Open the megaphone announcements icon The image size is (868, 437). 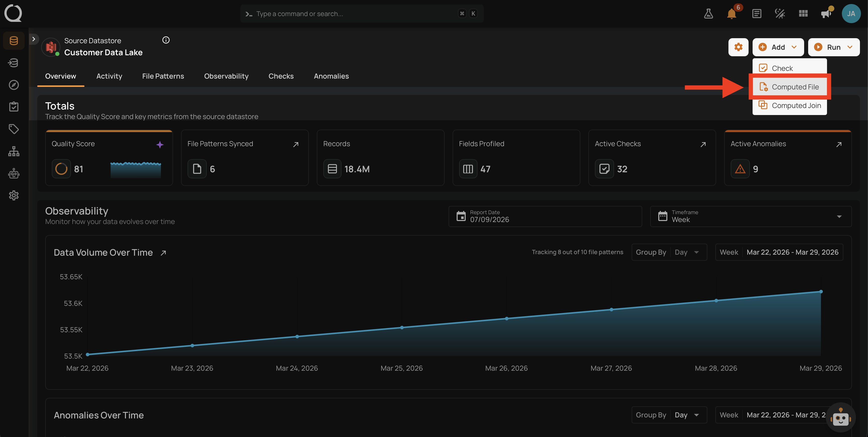click(826, 14)
